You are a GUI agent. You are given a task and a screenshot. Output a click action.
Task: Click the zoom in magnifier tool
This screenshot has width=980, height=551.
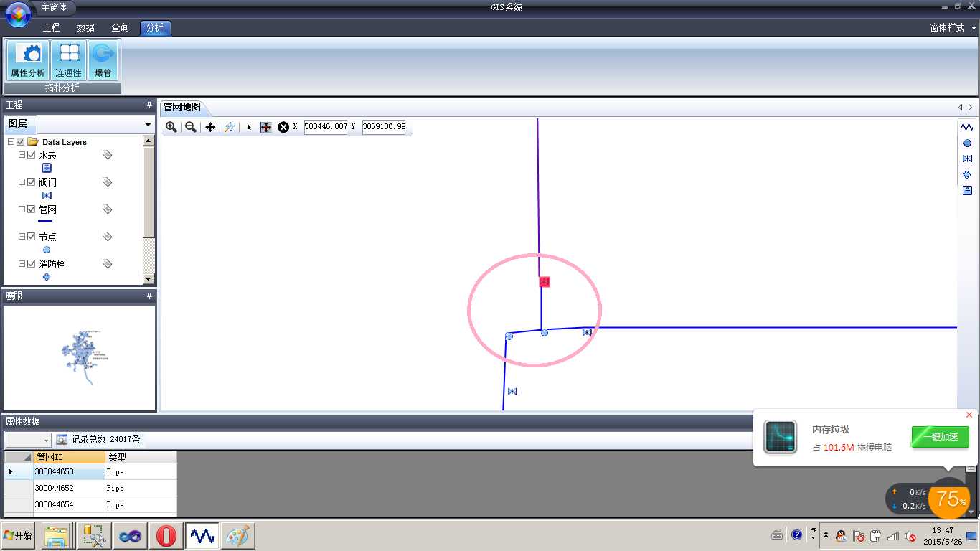tap(171, 127)
